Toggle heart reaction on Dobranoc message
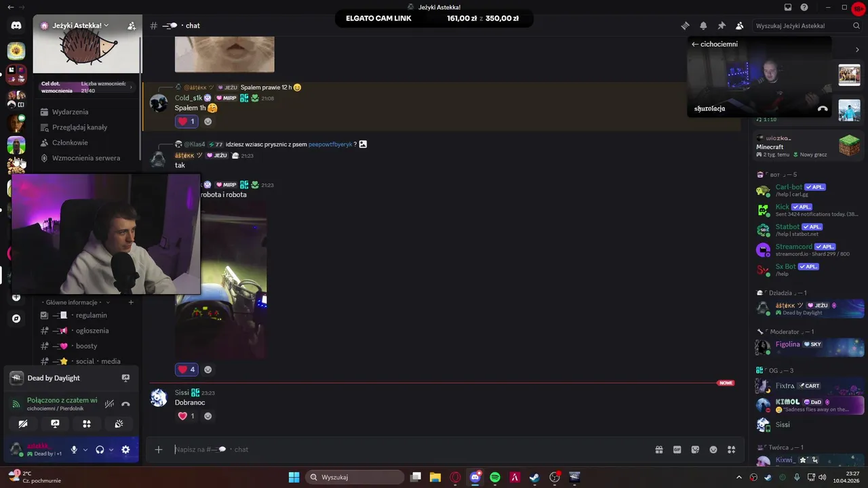Image resolution: width=868 pixels, height=488 pixels. click(186, 416)
